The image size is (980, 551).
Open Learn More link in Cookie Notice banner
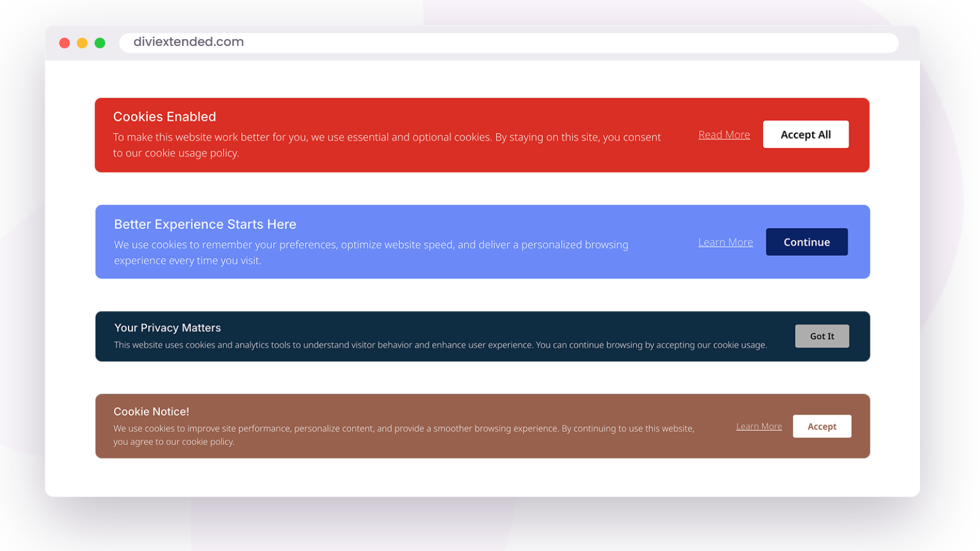point(759,426)
